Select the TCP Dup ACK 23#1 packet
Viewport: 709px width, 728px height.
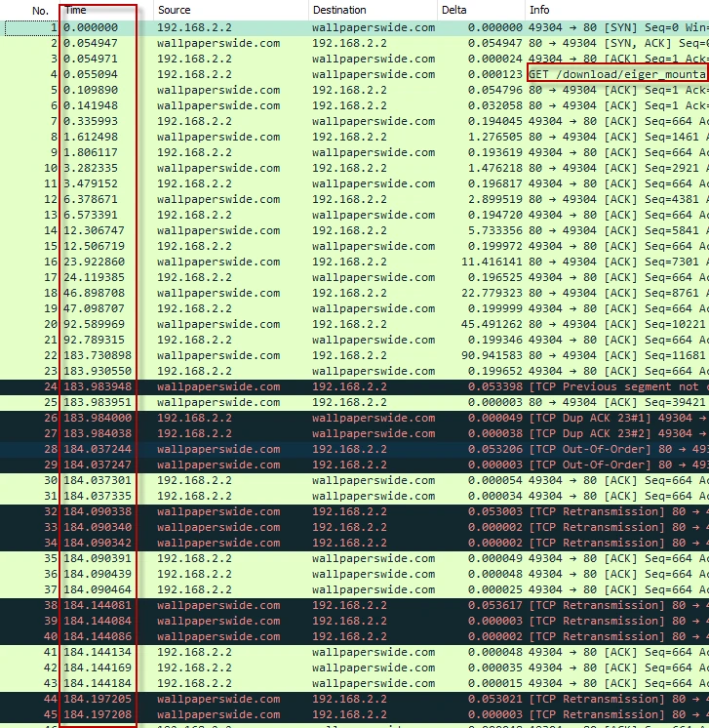pos(616,418)
